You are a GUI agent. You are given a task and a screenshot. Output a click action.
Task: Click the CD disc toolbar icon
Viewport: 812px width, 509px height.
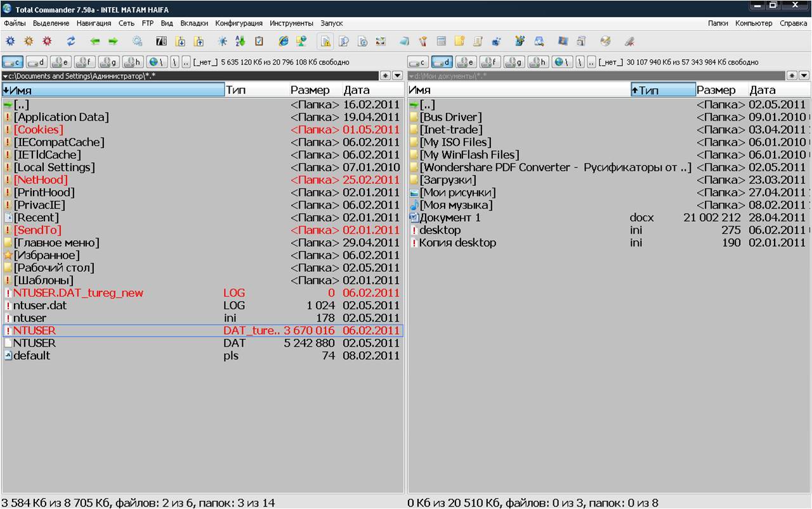pos(605,41)
